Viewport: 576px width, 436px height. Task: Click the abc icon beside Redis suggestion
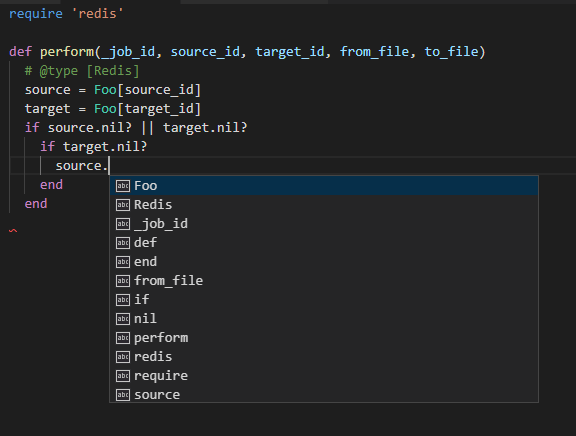tap(123, 205)
